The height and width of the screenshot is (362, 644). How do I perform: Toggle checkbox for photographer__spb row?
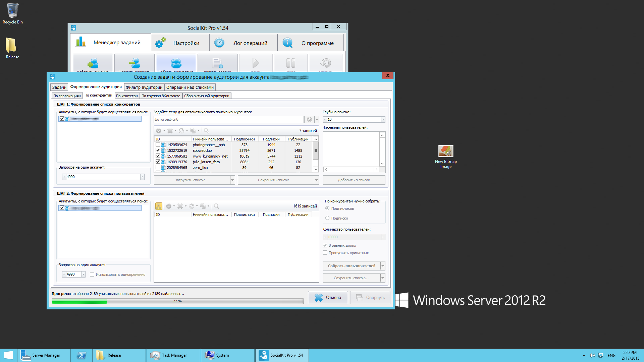tap(158, 144)
